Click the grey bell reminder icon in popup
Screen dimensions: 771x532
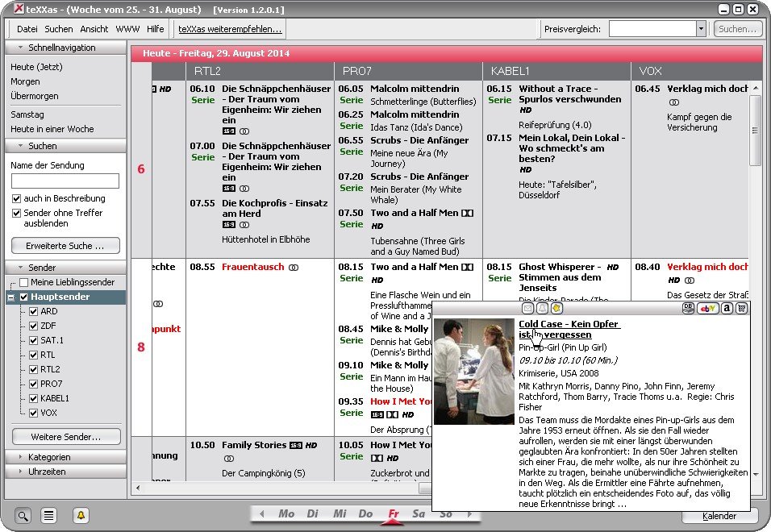[542, 309]
